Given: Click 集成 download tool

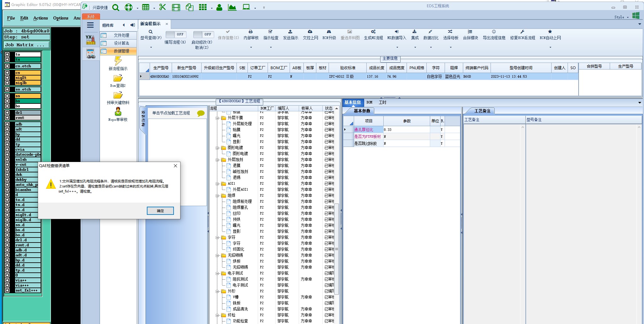Looking at the screenshot, I should pyautogui.click(x=415, y=35).
